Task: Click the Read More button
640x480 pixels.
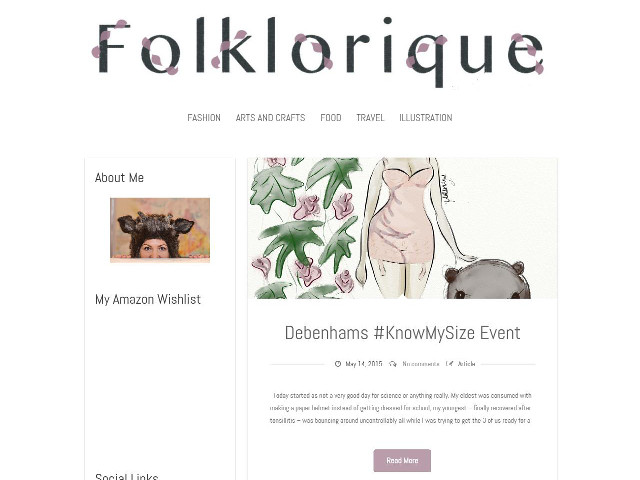Action: click(402, 460)
